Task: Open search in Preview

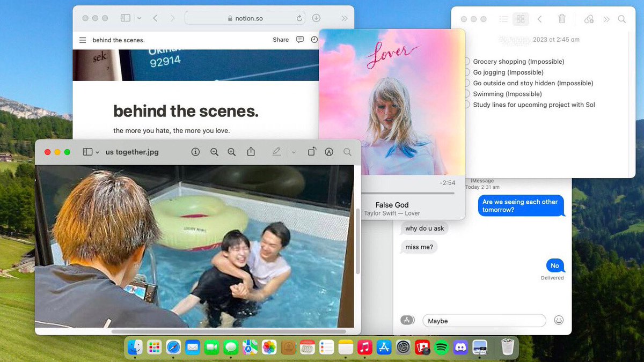Action: coord(347,152)
